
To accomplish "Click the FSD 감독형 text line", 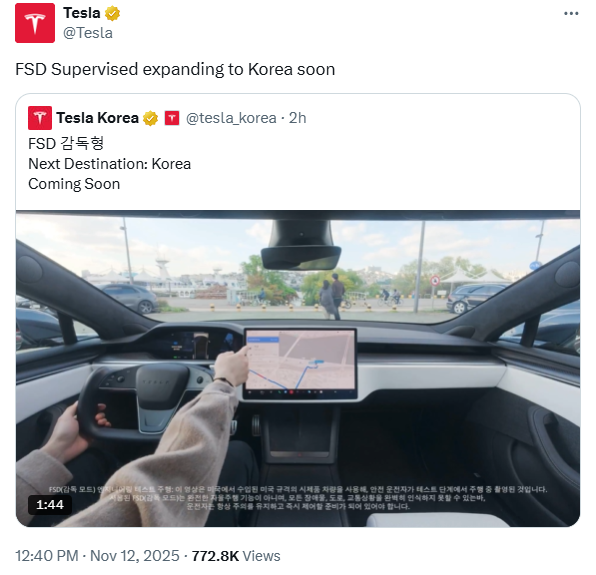I will (x=66, y=144).
